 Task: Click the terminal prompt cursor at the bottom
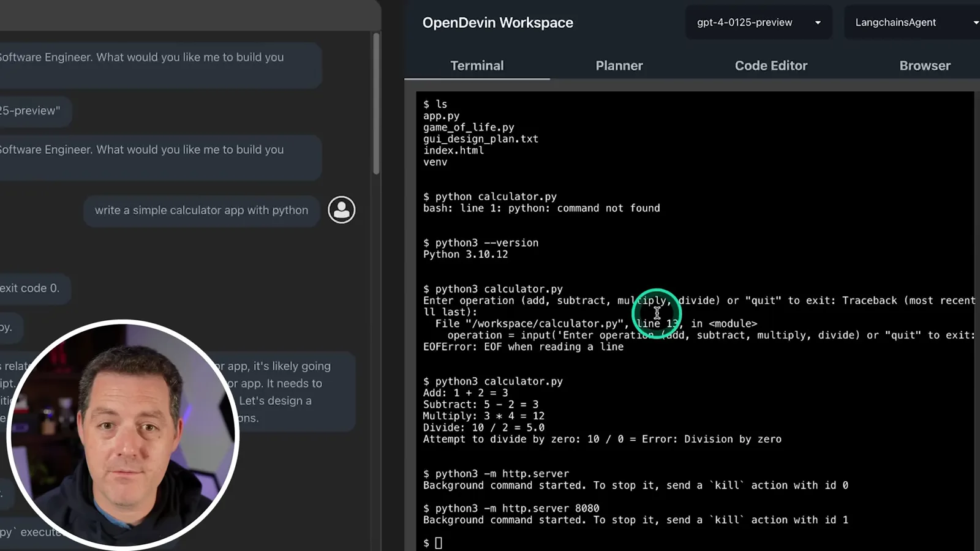(x=439, y=543)
